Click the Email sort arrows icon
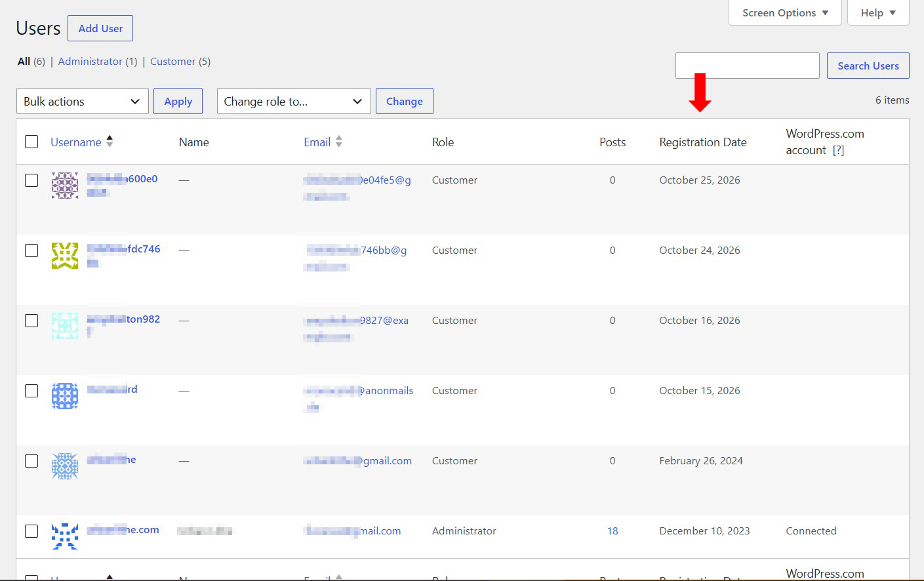The image size is (924, 581). pos(338,141)
